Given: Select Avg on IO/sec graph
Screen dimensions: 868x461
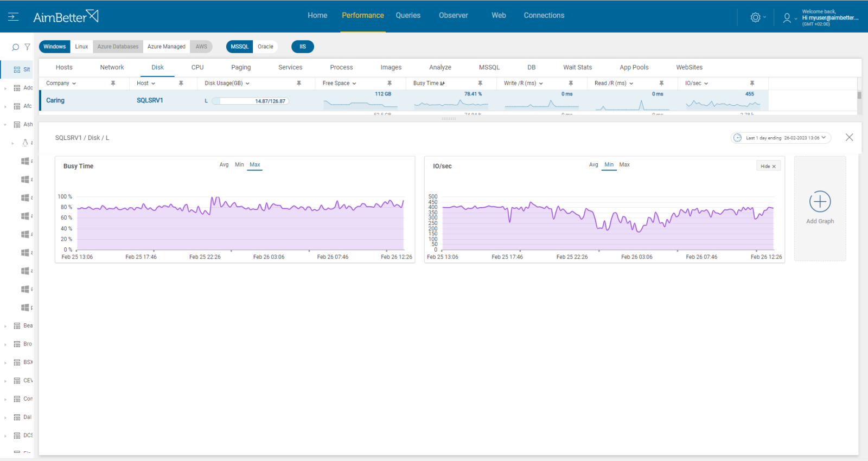Looking at the screenshot, I should pyautogui.click(x=593, y=165).
